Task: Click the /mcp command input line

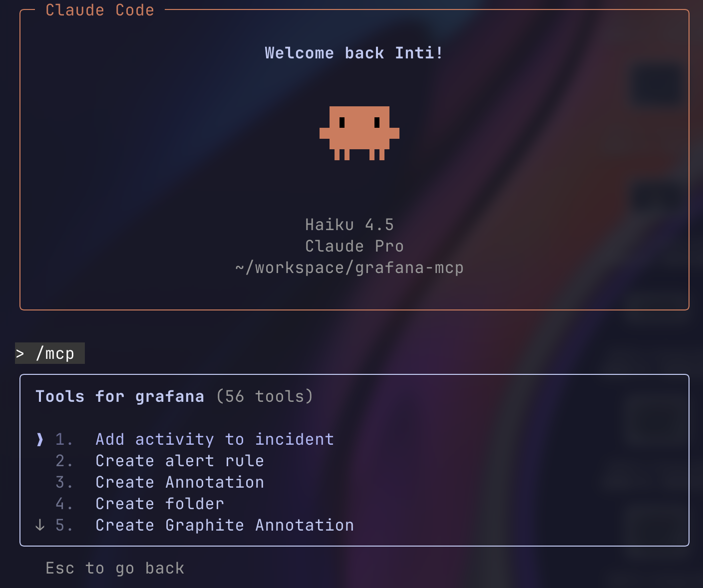Action: click(x=50, y=353)
